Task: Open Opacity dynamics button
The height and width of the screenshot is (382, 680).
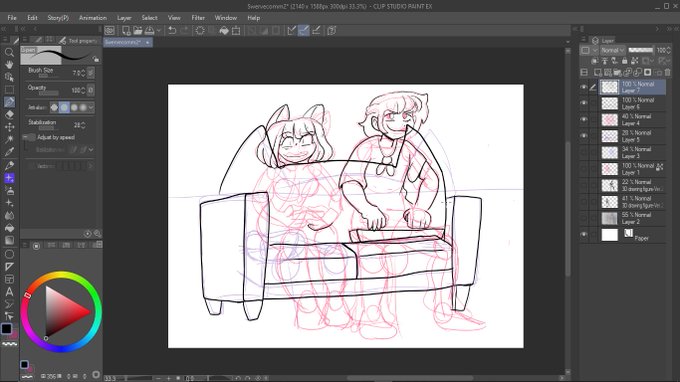Action: (x=91, y=90)
